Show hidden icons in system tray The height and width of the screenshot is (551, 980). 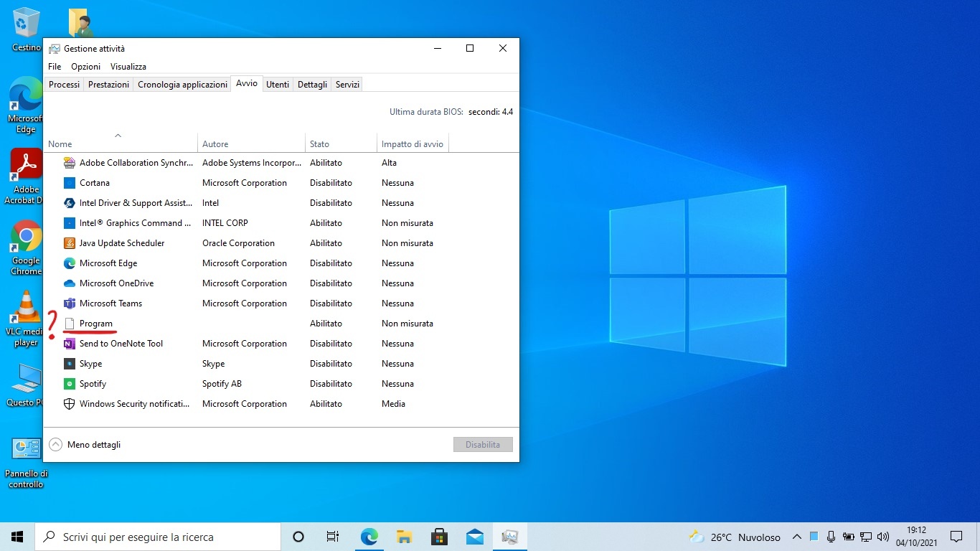(x=796, y=537)
